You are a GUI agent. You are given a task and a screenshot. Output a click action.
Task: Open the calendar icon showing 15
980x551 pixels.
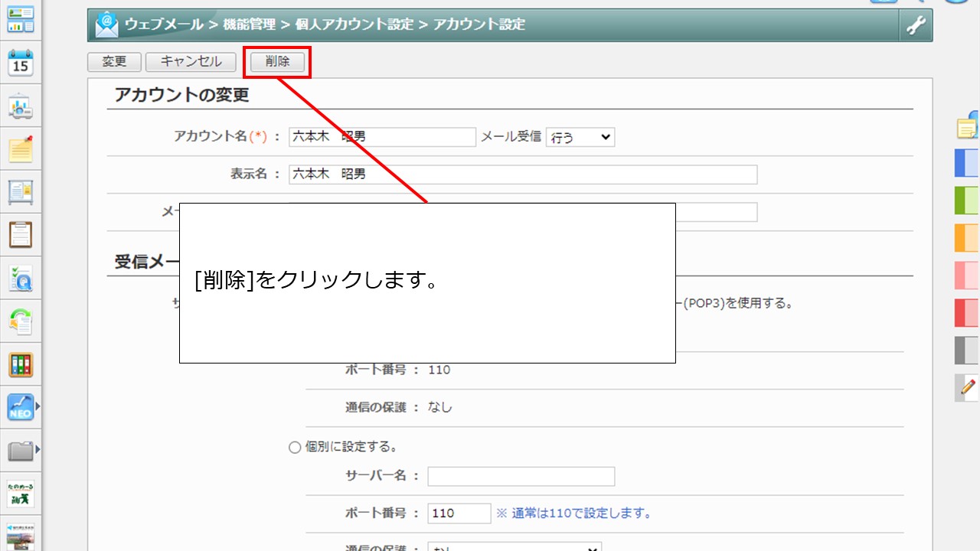click(21, 63)
